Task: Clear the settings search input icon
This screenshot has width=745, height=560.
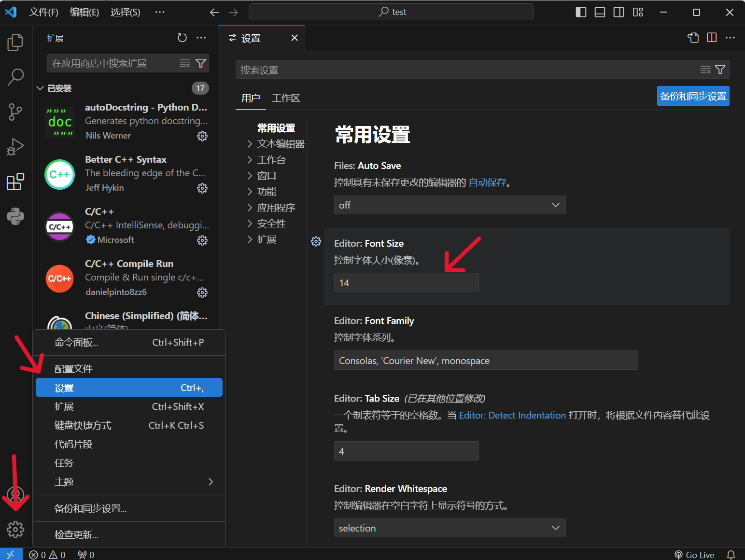Action: pyautogui.click(x=705, y=70)
